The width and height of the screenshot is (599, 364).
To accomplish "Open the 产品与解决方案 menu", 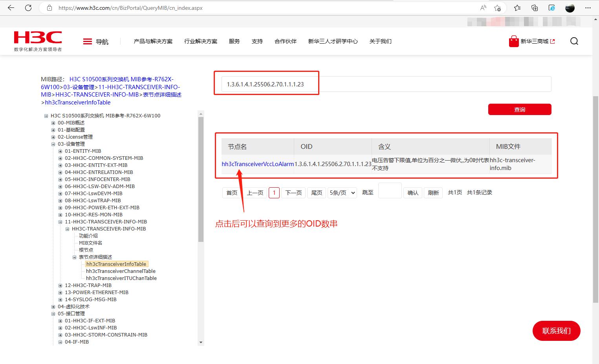I will 153,41.
